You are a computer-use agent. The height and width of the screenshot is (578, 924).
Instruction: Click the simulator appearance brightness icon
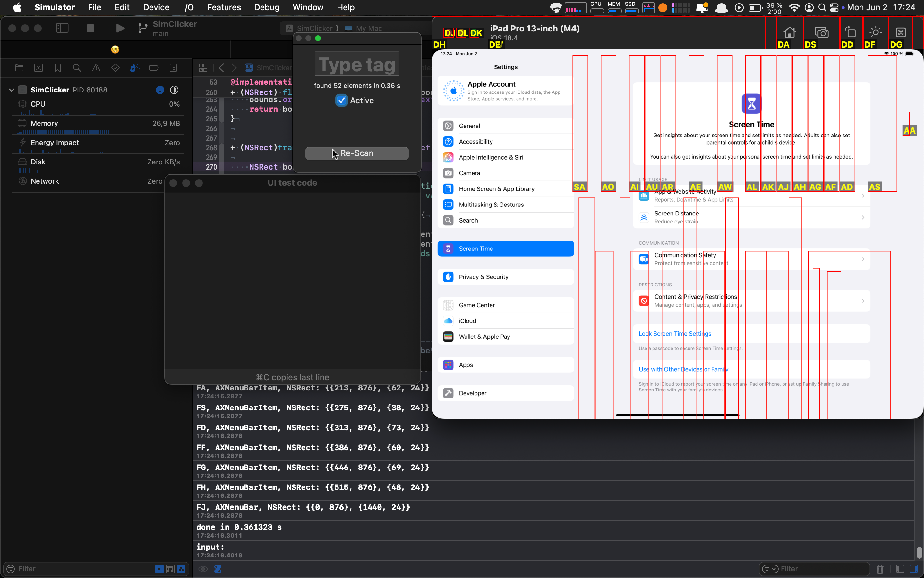[875, 32]
